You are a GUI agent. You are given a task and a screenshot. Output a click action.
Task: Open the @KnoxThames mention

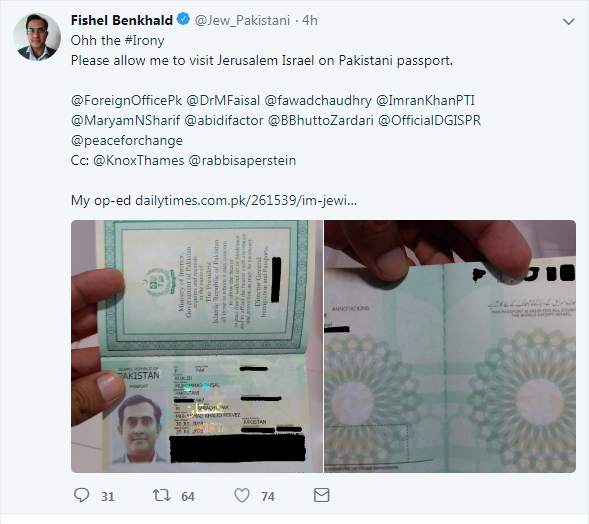[x=139, y=160]
